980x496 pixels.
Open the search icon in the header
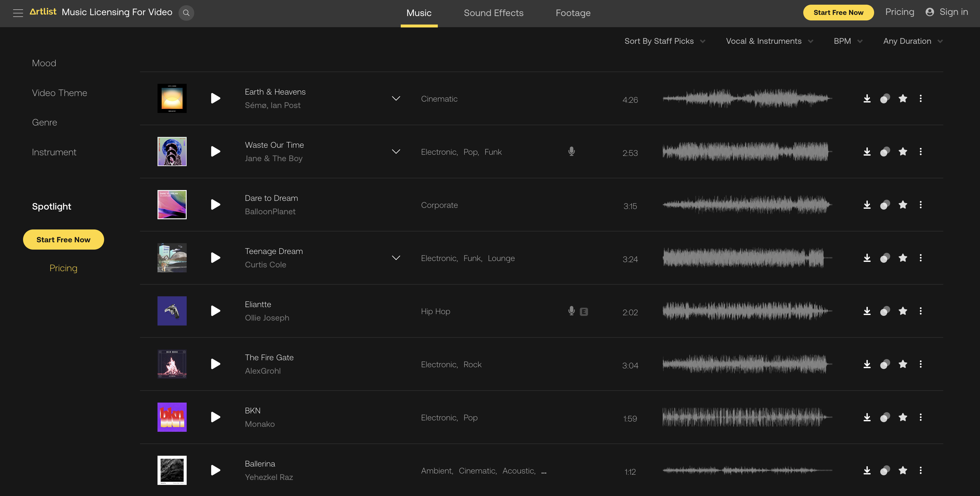[186, 13]
